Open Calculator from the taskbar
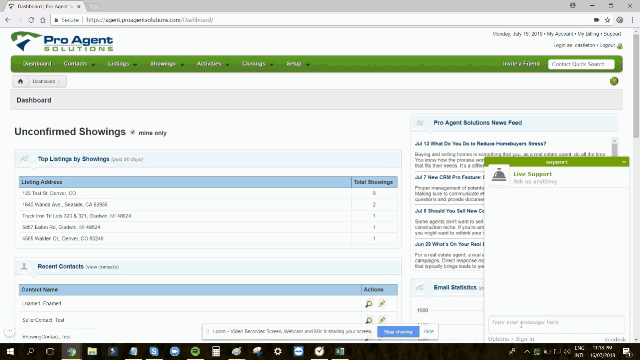The height and width of the screenshot is (360, 640). 216,351
